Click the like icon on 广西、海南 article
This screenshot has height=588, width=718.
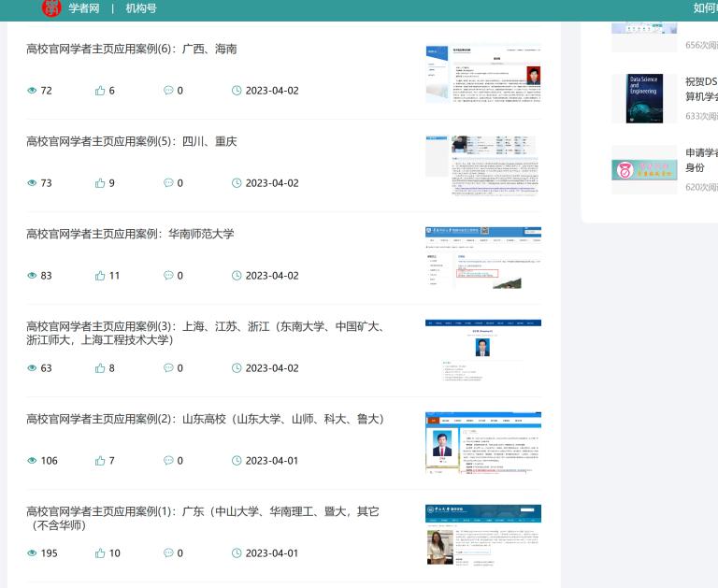tap(100, 91)
